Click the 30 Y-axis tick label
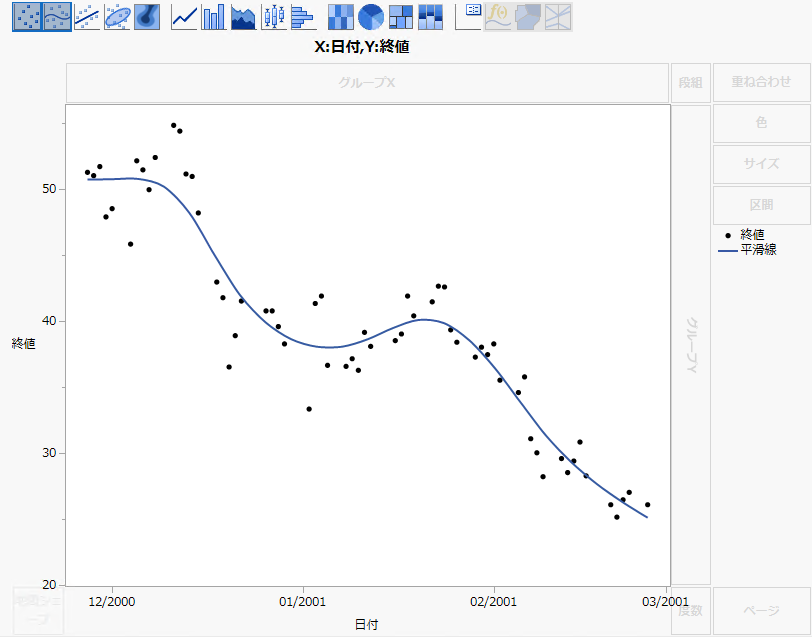 (49, 453)
